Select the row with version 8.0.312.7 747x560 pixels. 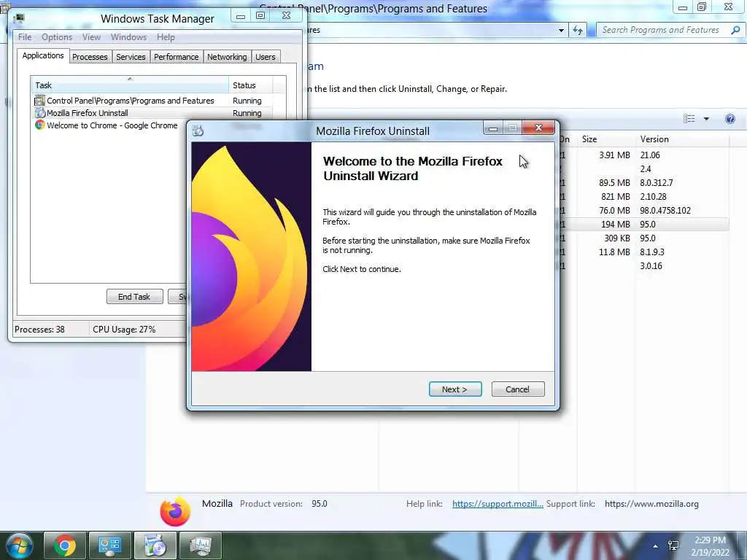[x=644, y=182]
